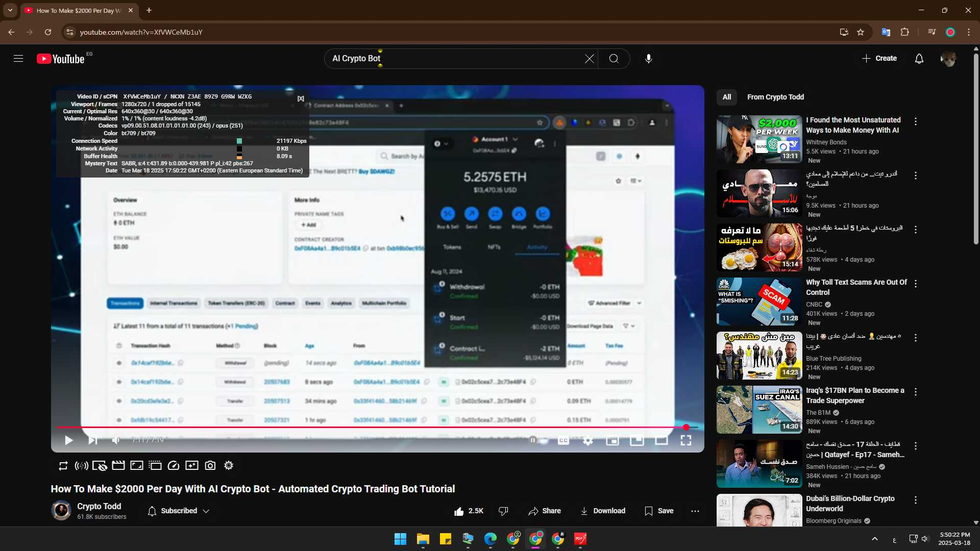Reload the page

coord(48,32)
